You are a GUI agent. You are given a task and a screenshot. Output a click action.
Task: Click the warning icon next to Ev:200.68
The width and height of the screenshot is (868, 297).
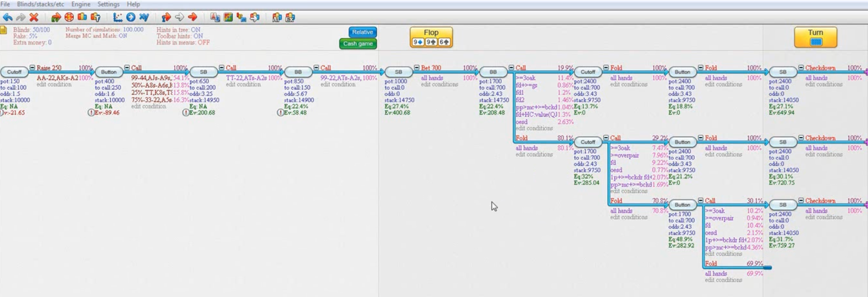point(185,113)
